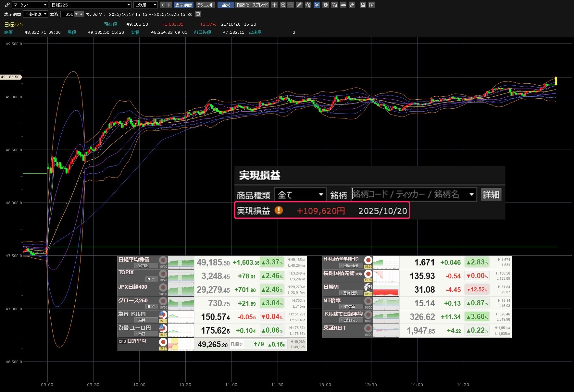
Task: Reset the display period with return arrow
Action: click(198, 14)
